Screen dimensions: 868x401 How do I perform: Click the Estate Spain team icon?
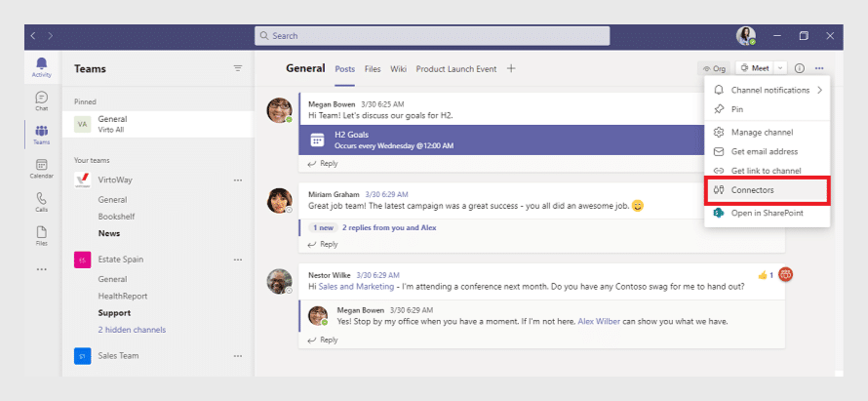click(83, 260)
